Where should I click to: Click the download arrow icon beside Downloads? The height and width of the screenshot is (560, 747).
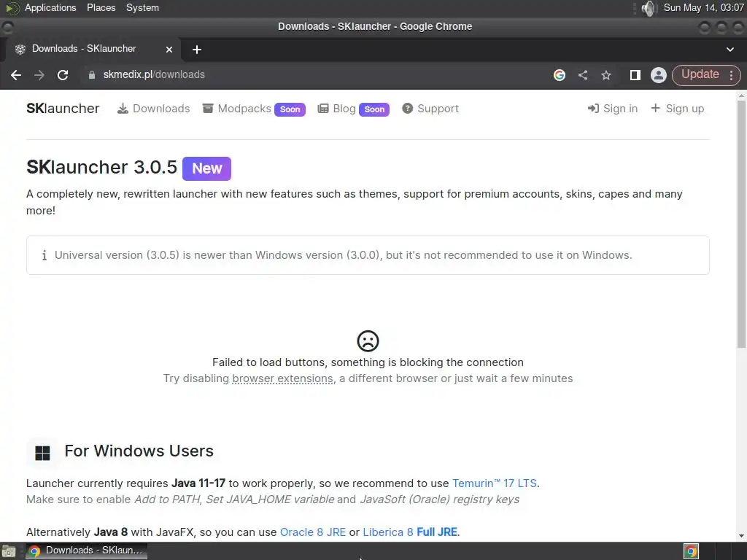pyautogui.click(x=123, y=109)
